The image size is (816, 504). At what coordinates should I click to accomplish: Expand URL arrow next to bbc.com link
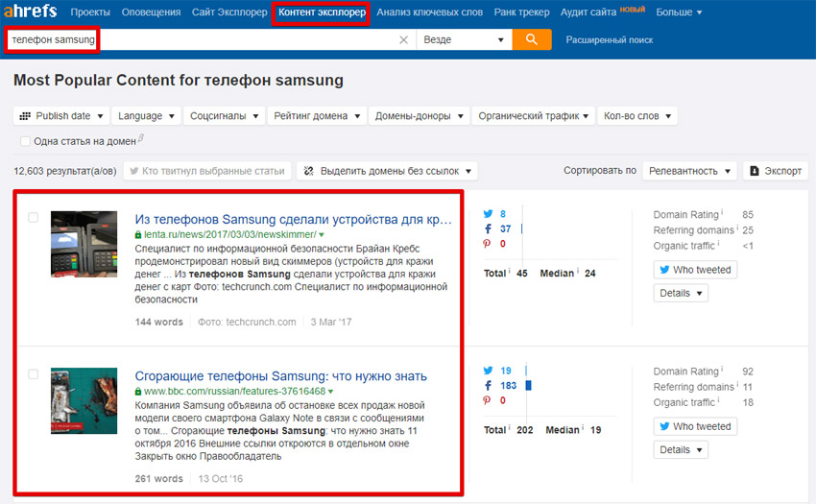(331, 392)
